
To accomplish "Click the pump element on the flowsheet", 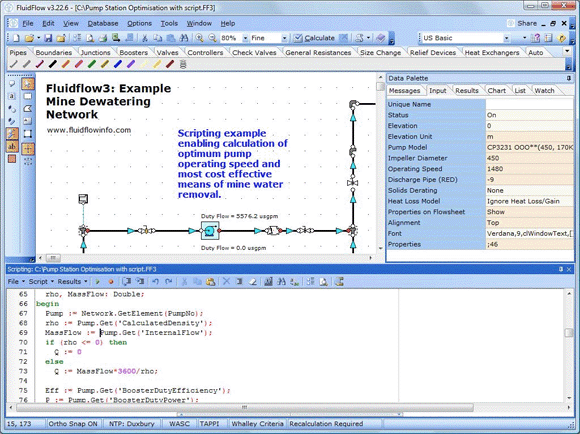I will pos(210,231).
